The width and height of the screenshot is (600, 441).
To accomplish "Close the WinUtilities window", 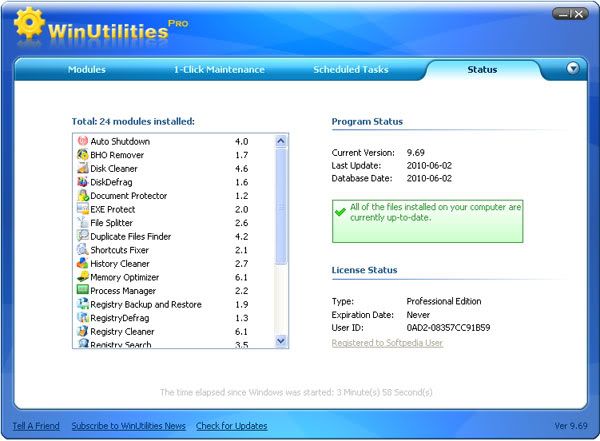I will (x=579, y=15).
